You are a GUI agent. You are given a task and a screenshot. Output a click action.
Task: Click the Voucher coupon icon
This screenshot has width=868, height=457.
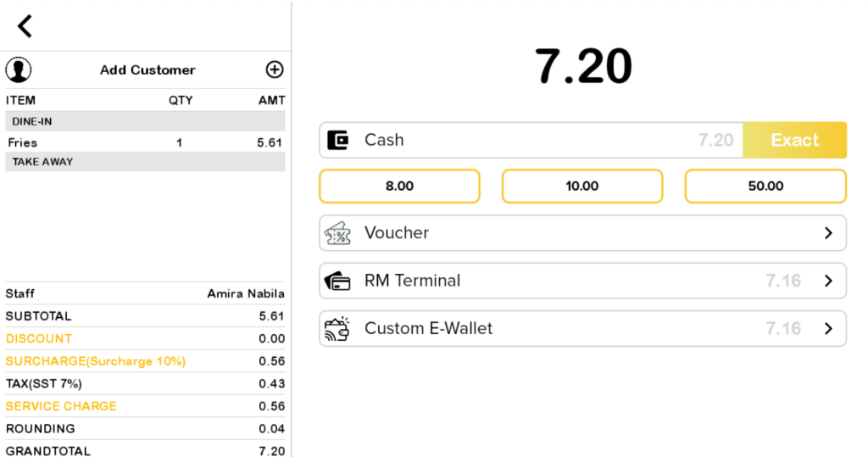(x=338, y=233)
